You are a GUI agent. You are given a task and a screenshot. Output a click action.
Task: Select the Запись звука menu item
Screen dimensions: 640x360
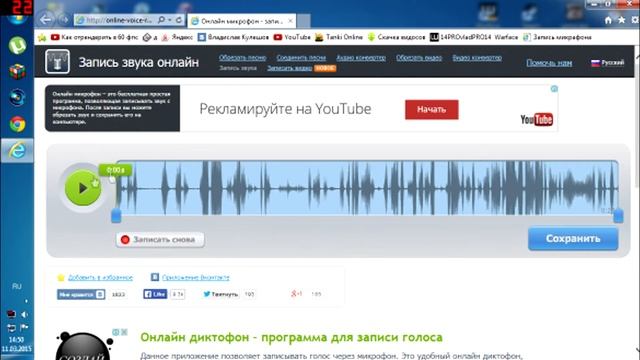coord(238,68)
